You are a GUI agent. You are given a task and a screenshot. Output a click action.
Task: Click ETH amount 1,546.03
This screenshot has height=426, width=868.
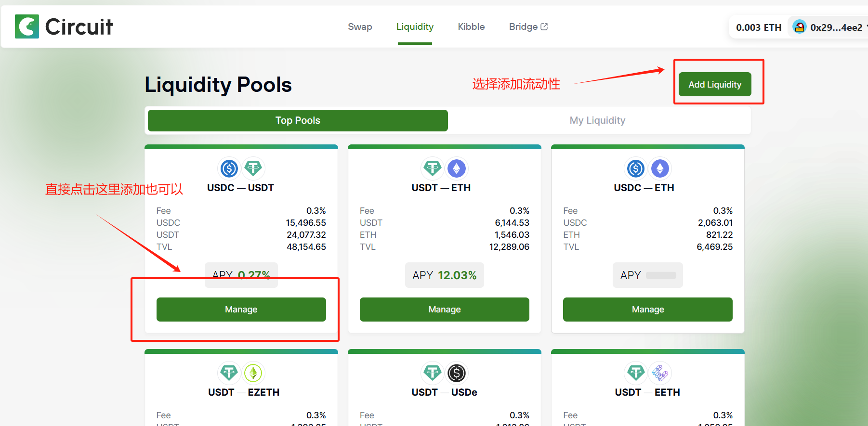[512, 235]
